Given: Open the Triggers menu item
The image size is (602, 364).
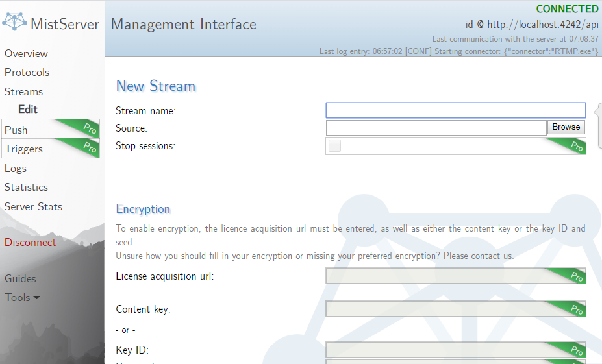Looking at the screenshot, I should pos(51,148).
